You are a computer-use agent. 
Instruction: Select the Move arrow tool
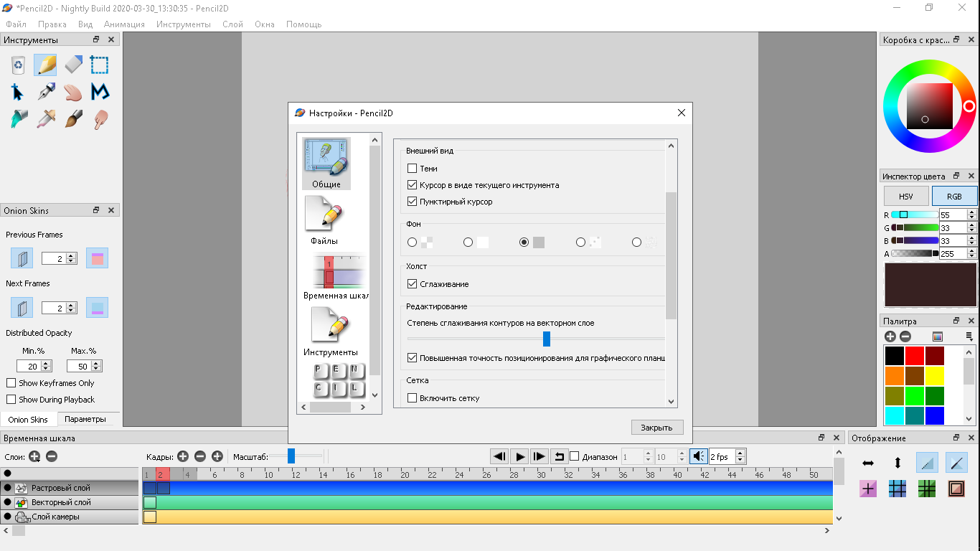pos(18,92)
